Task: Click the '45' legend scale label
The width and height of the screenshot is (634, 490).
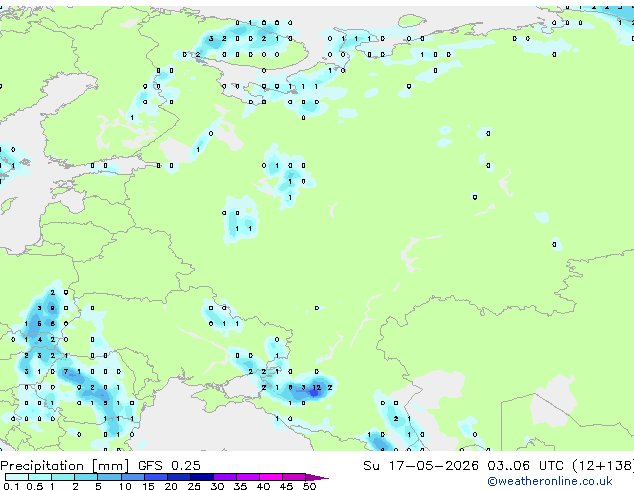Action: [286, 486]
